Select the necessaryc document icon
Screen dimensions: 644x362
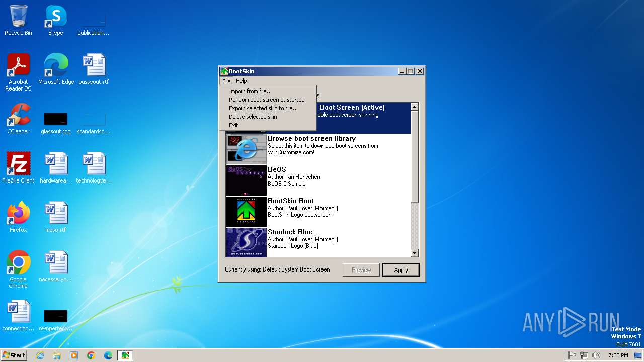(x=56, y=266)
